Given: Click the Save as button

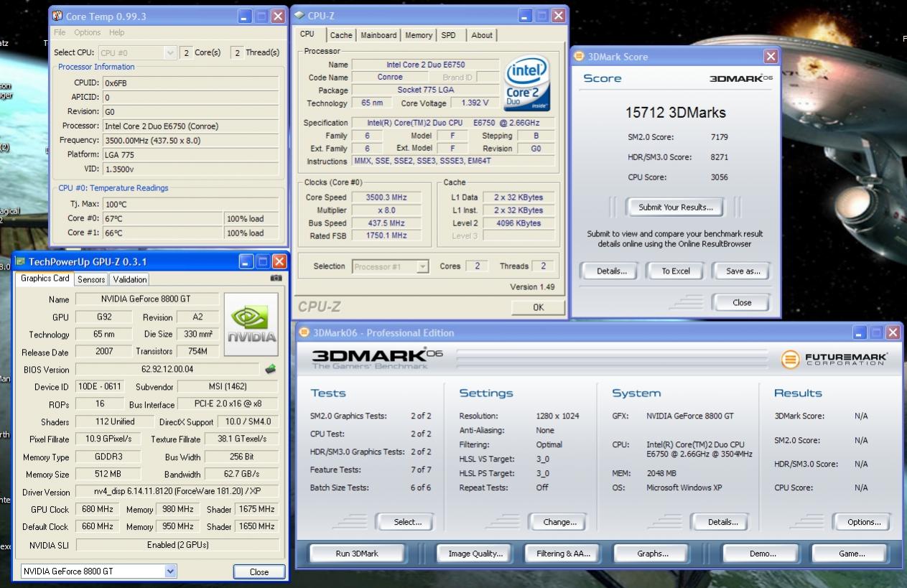Looking at the screenshot, I should point(743,271).
